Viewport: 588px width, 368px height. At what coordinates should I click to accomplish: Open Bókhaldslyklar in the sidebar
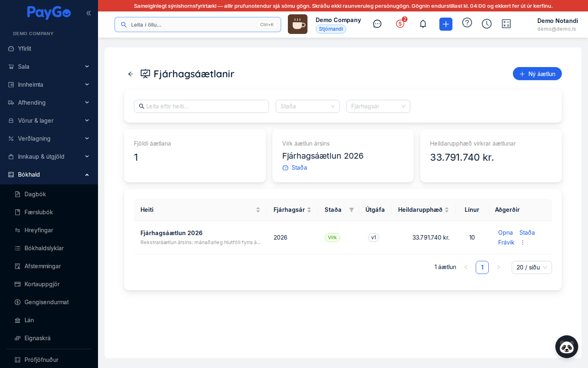point(49,248)
